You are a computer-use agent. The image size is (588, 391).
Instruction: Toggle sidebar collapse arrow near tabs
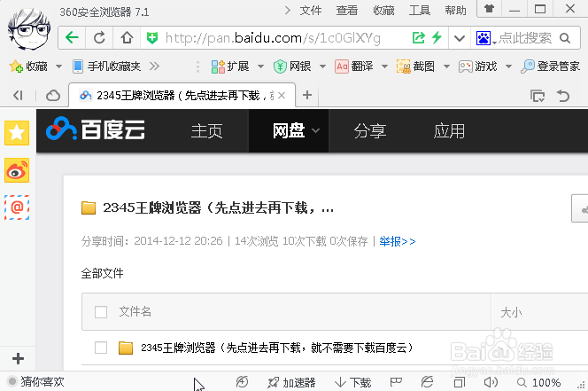click(18, 96)
